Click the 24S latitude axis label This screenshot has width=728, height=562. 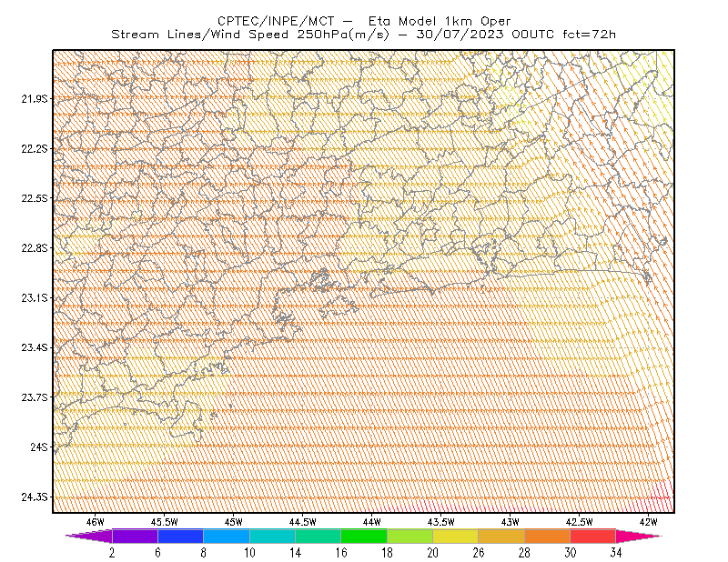point(39,447)
